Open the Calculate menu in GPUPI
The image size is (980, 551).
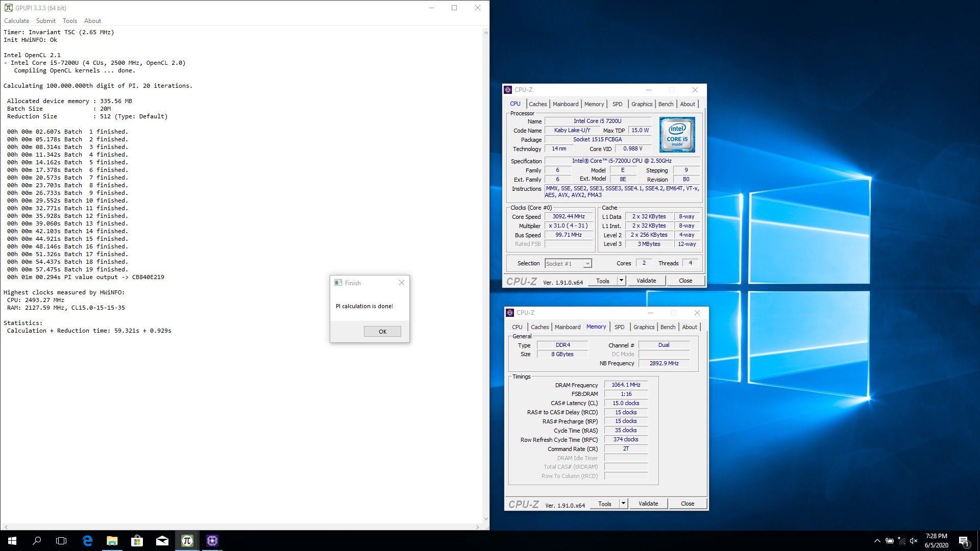click(17, 21)
